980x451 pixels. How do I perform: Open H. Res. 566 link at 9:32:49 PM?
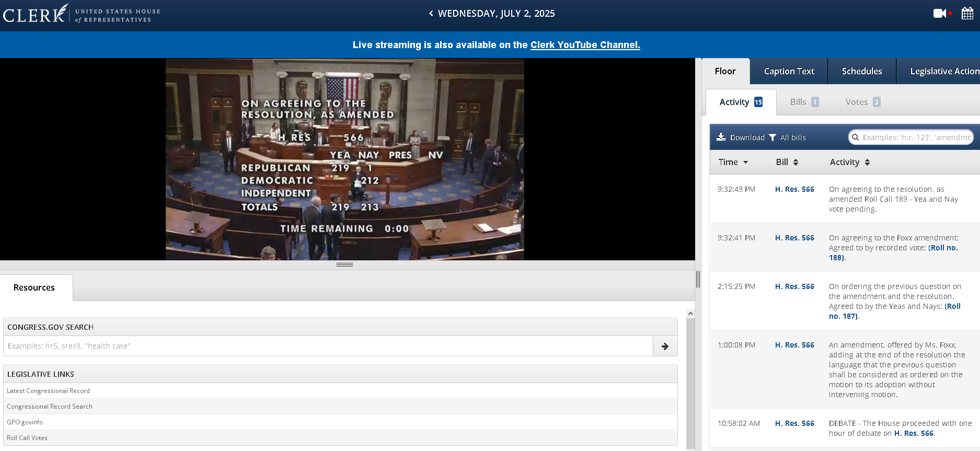click(794, 189)
